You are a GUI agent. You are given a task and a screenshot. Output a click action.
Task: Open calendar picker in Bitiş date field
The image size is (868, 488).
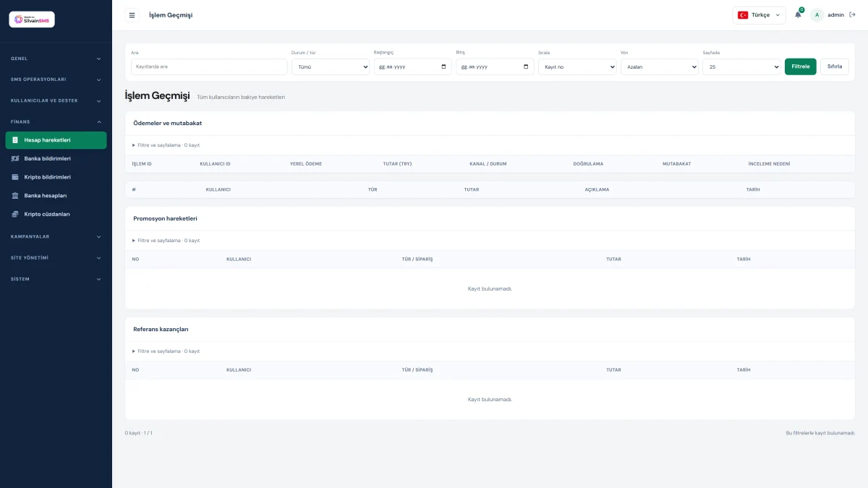pyautogui.click(x=526, y=67)
